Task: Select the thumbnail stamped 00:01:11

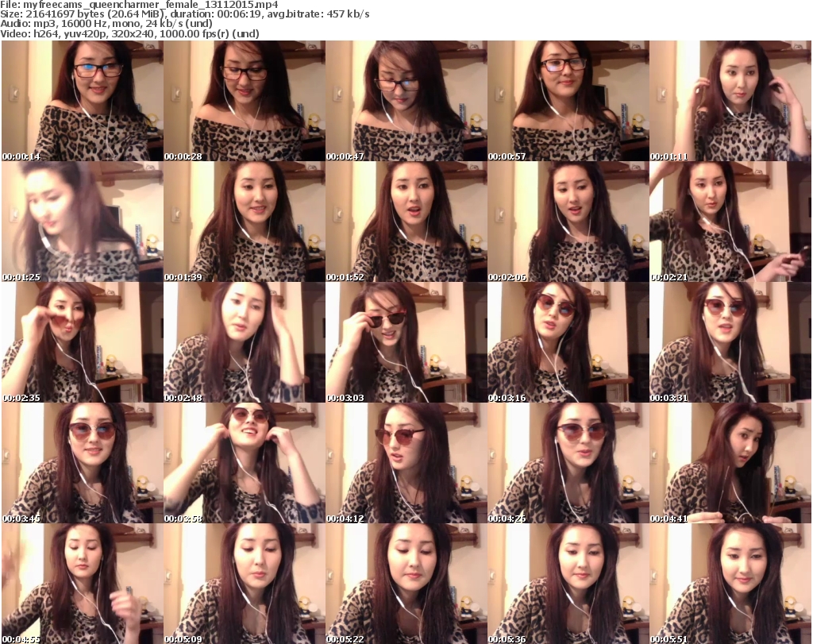Action: tap(730, 101)
